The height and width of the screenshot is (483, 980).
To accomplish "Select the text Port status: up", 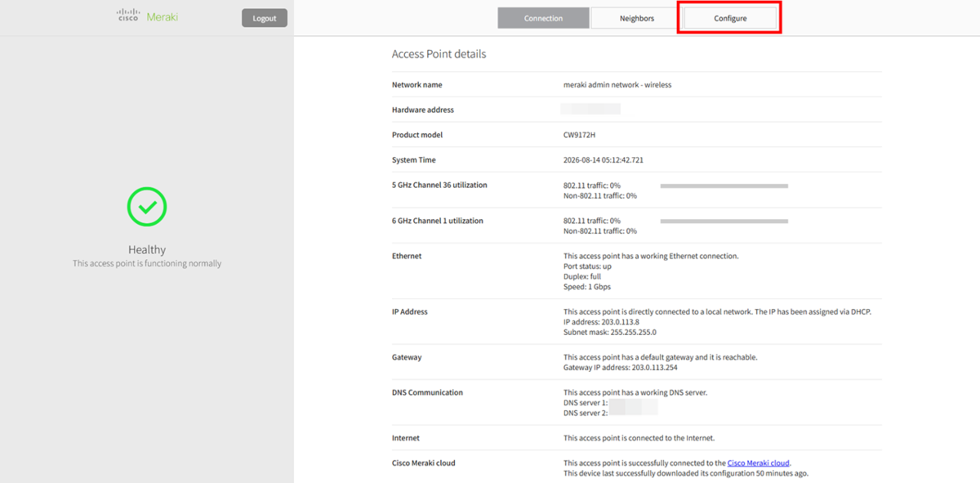I will coord(587,266).
